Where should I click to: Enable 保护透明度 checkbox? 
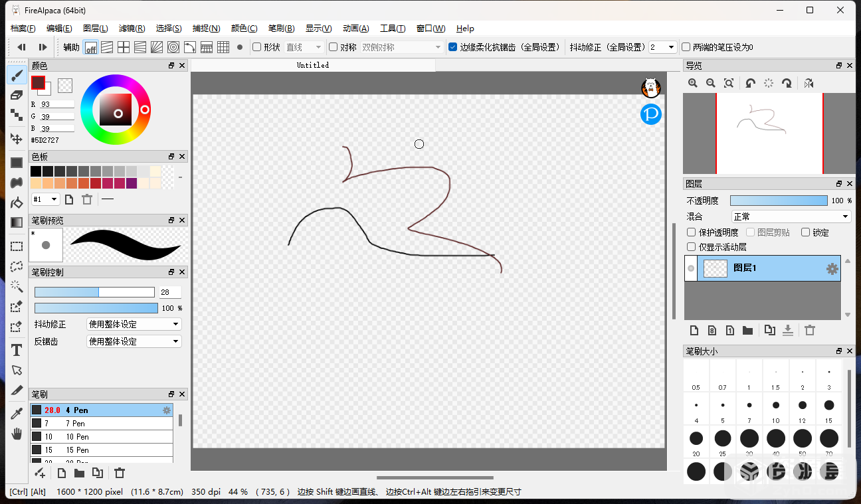click(x=692, y=232)
